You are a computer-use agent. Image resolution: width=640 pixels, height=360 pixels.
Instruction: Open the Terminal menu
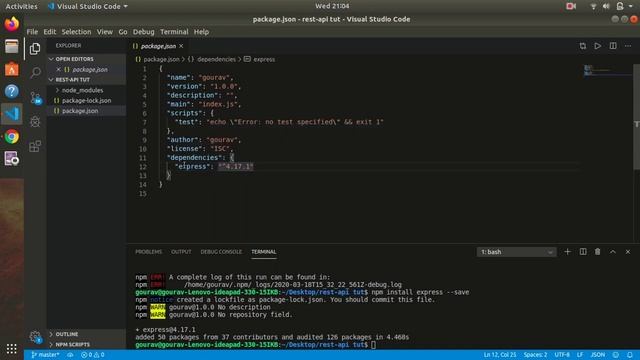click(x=174, y=32)
